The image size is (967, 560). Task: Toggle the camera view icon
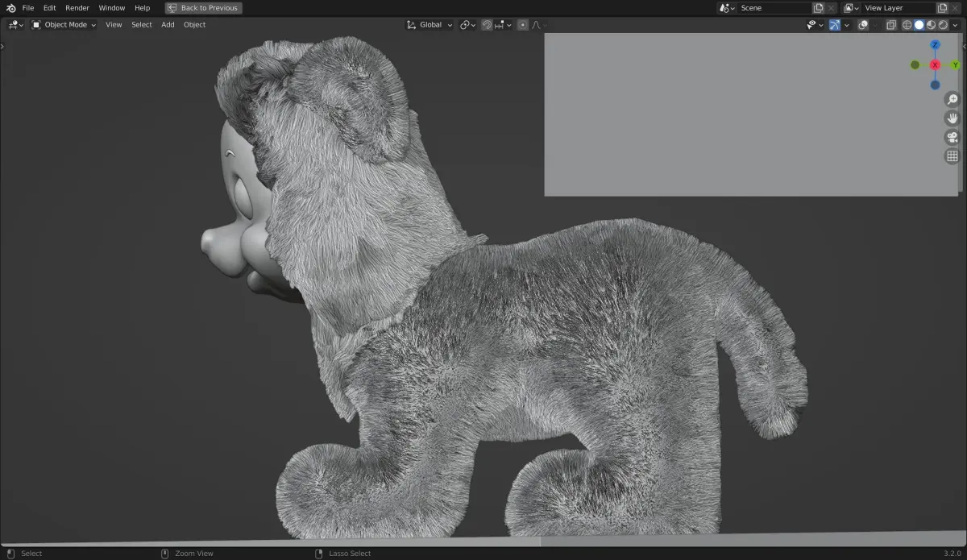952,137
